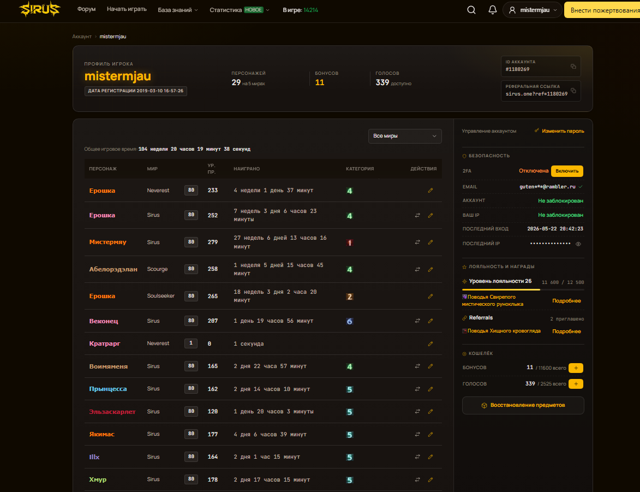Edit the Прынцесса character
The image size is (640, 492).
[430, 389]
